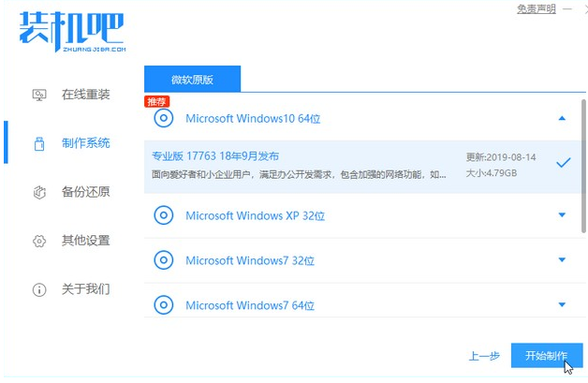The image size is (588, 383).
Task: Click the system list vertical scrollbar
Action: coord(583,166)
